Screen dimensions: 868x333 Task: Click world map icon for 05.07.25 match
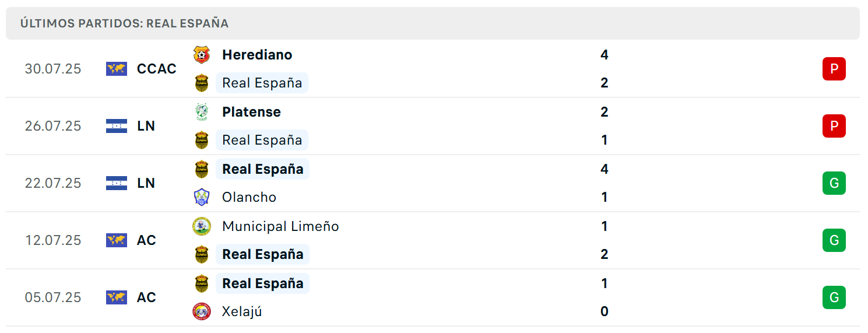(x=117, y=297)
